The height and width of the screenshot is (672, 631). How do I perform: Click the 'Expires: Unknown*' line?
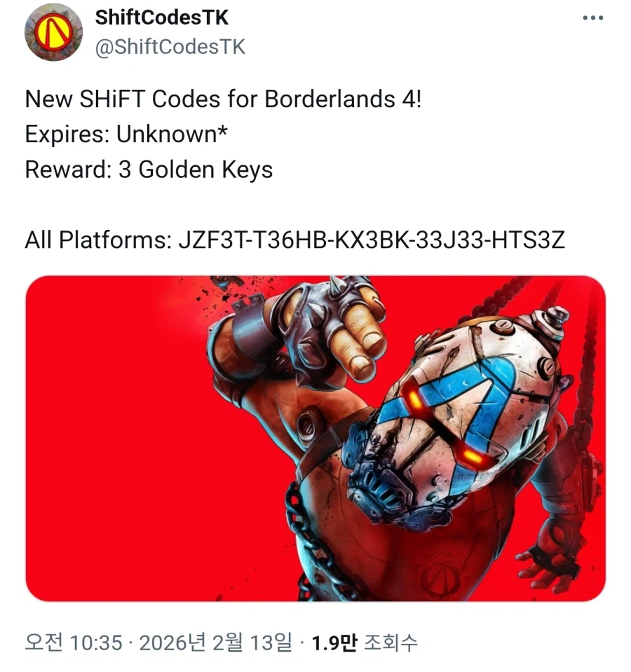tap(126, 135)
